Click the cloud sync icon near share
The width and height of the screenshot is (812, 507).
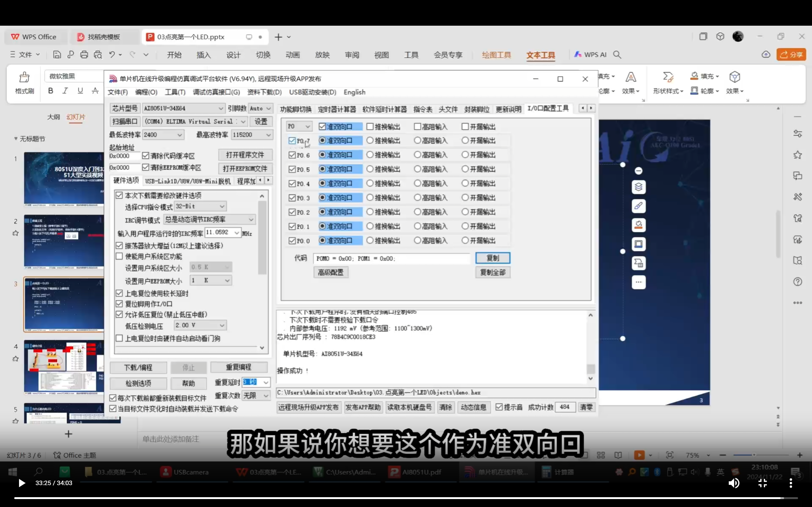(766, 55)
